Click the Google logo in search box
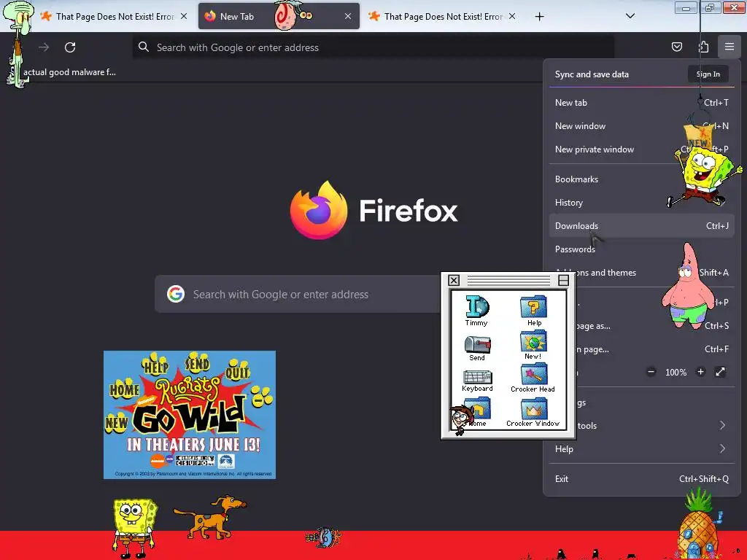This screenshot has height=560, width=747. [x=176, y=294]
